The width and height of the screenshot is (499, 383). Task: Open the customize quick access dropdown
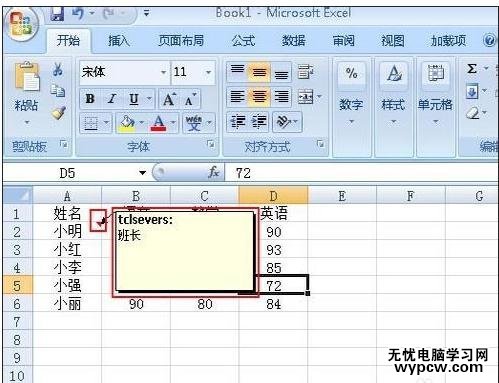pyautogui.click(x=146, y=14)
